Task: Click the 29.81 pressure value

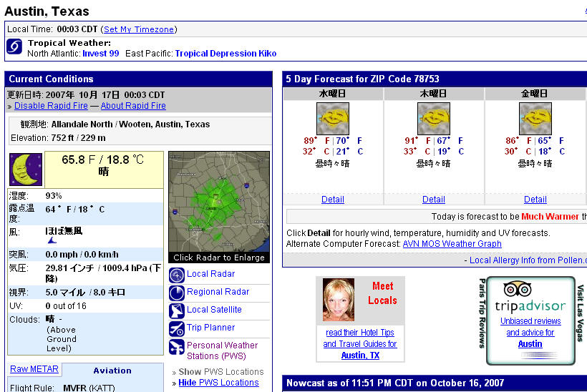Action: [x=103, y=273]
